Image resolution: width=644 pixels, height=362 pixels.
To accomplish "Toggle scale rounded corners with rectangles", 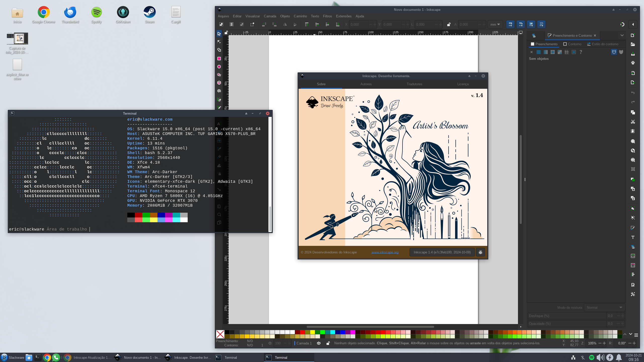I will coord(521,24).
